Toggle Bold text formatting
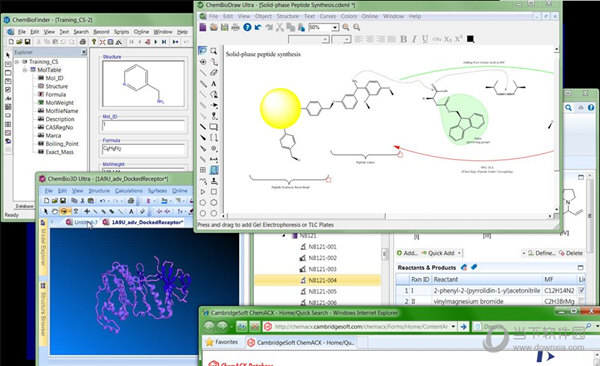Screen dimensions: 600x366 pos(403,39)
